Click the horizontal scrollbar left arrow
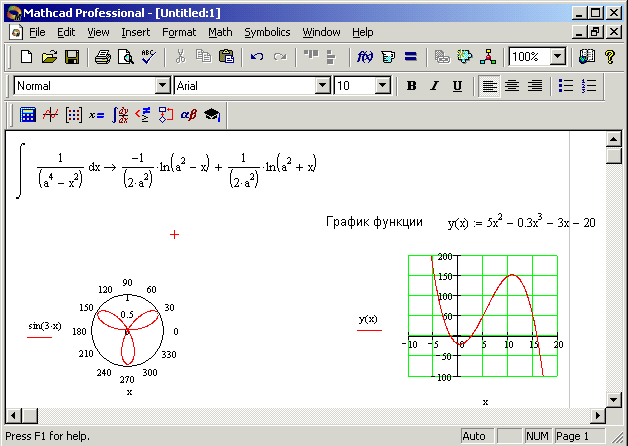Viewport: 628px width, 446px height. tap(13, 416)
